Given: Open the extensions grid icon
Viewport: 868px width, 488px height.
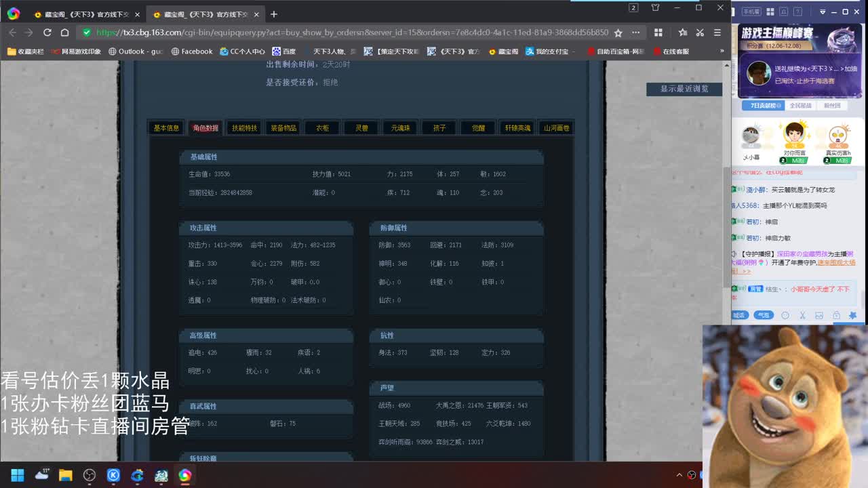Looking at the screenshot, I should 658,33.
